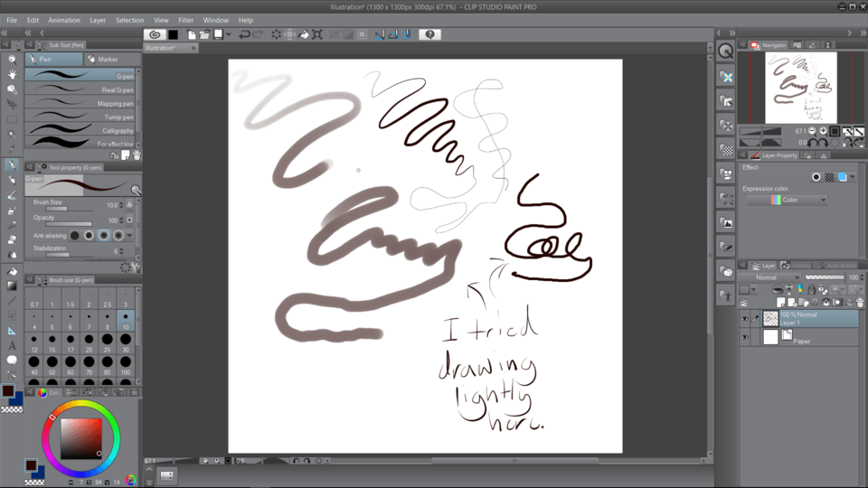The image size is (868, 488).
Task: Open the Expression color dropdown
Action: coord(787,200)
